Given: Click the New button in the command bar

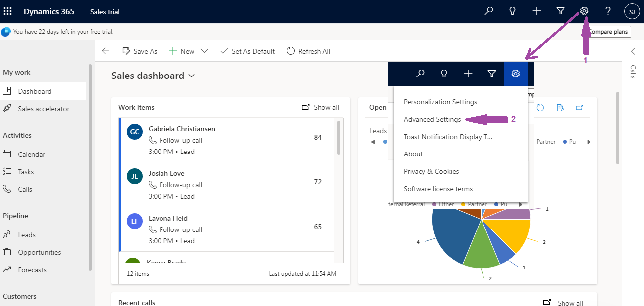Looking at the screenshot, I should 181,51.
